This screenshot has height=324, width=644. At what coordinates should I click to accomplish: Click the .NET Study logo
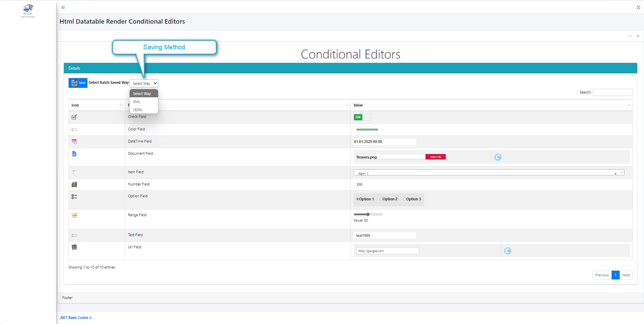point(28,10)
